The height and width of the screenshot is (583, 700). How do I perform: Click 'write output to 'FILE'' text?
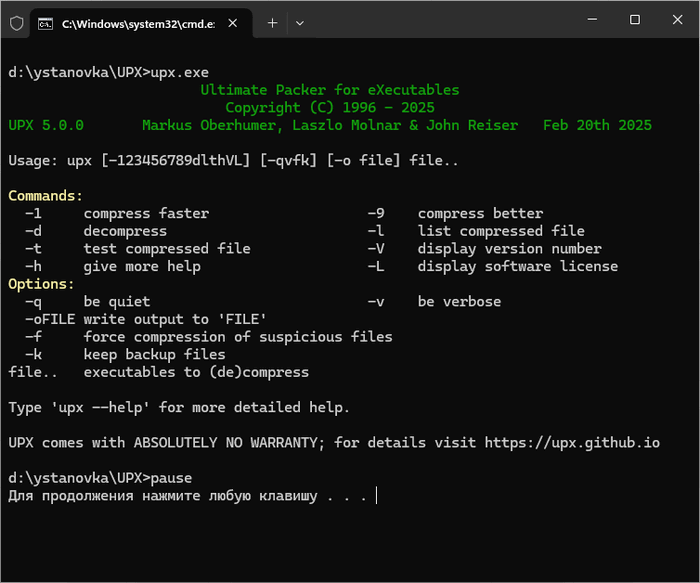click(x=175, y=319)
